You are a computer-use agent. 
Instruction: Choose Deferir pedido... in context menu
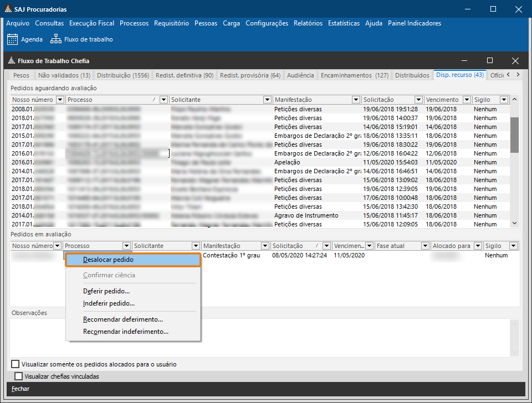click(x=106, y=291)
